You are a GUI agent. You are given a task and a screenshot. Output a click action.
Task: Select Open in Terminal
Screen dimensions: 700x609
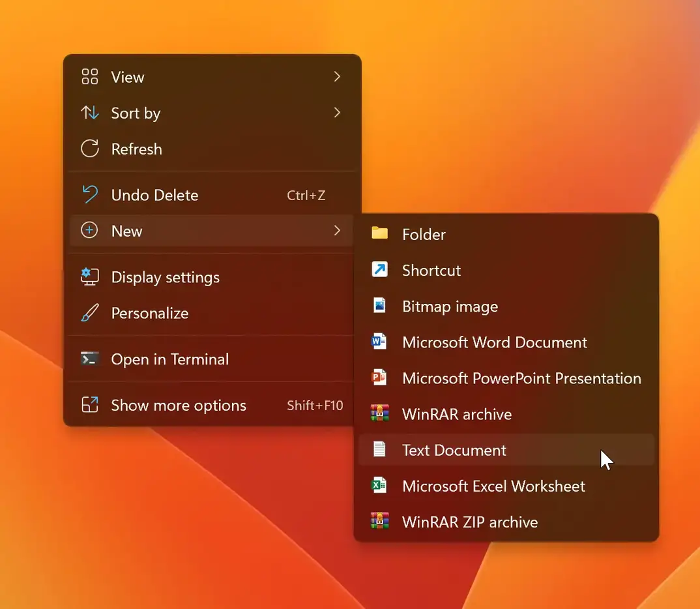tap(212, 359)
